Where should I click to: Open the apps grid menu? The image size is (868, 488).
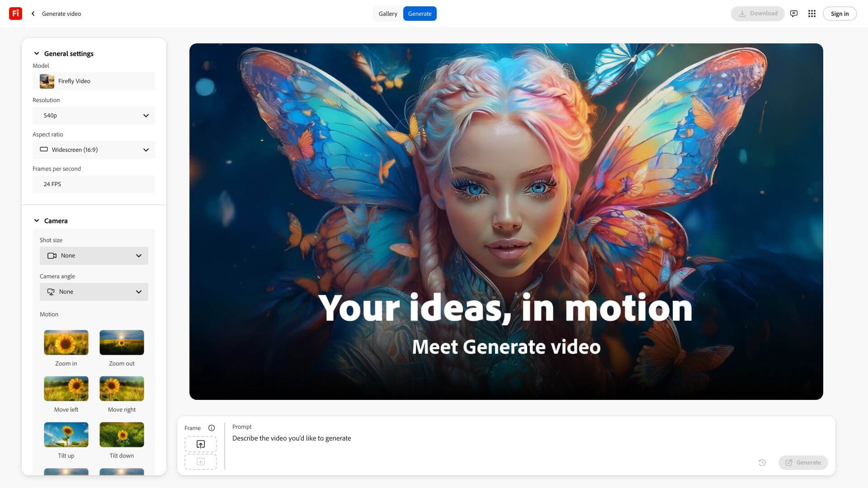click(x=811, y=14)
